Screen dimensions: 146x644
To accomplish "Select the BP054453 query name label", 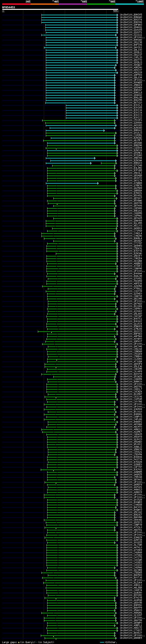I will click(8, 8).
